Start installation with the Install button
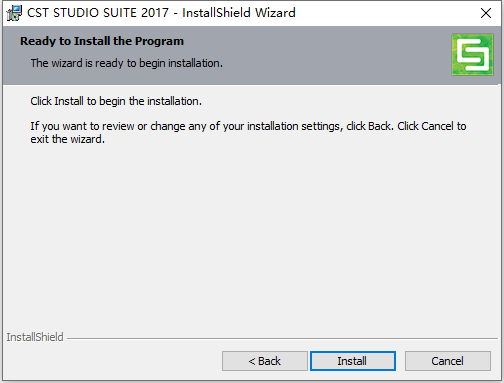 tap(353, 361)
